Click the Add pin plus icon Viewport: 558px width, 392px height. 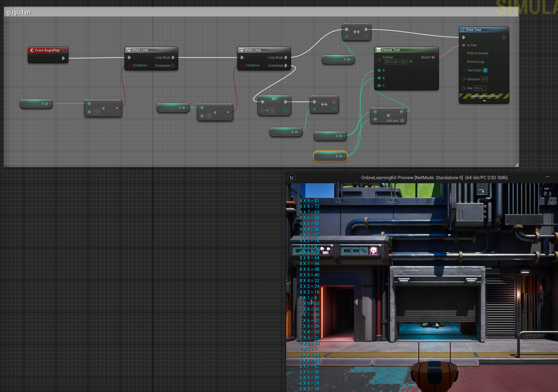pos(402,121)
